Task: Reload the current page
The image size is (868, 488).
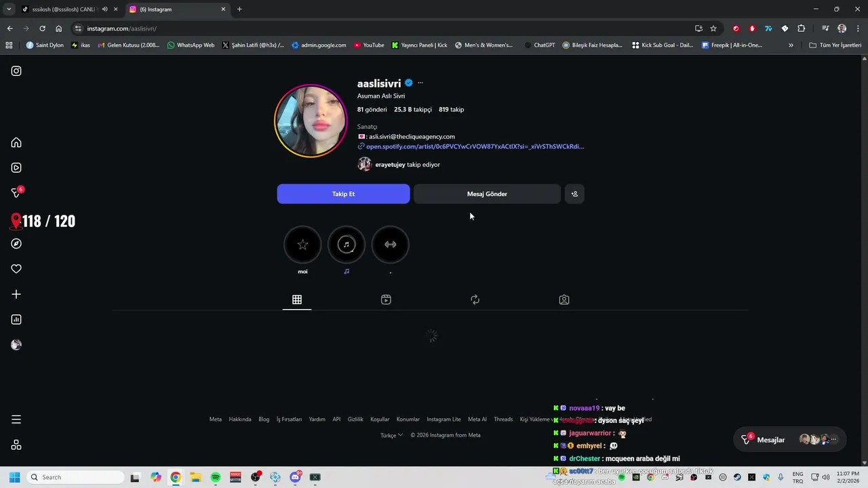Action: [42, 28]
